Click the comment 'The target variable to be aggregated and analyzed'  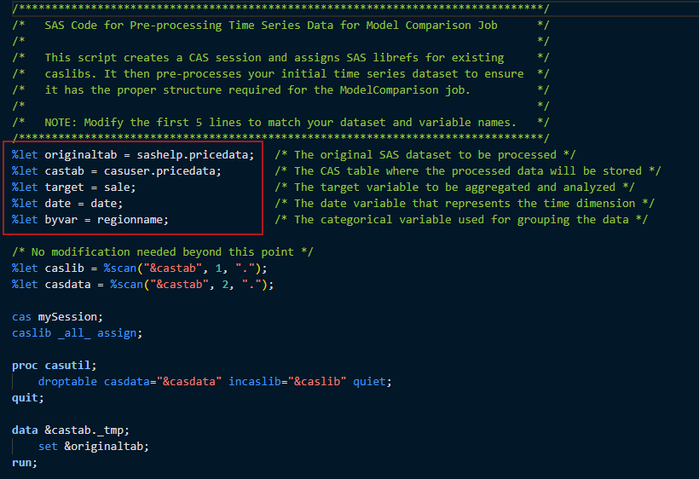coord(455,187)
